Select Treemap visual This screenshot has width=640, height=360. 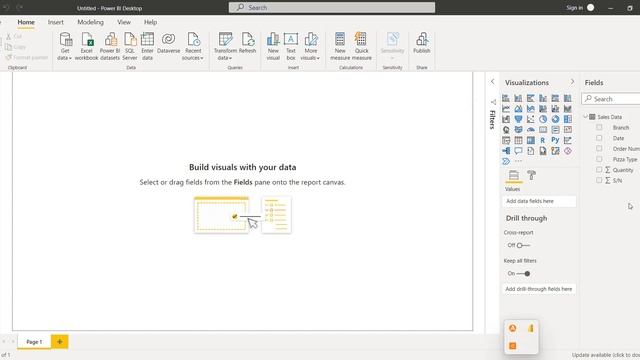(568, 119)
